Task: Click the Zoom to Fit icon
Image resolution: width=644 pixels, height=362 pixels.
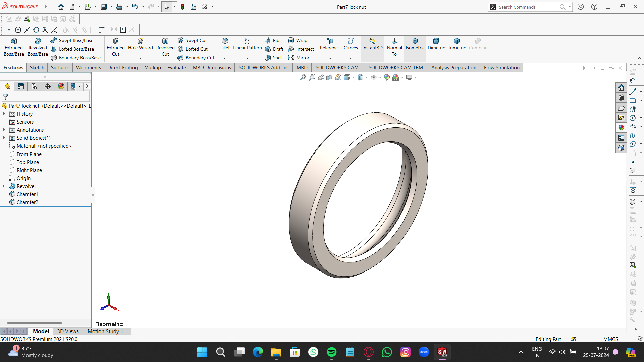Action: [x=303, y=77]
